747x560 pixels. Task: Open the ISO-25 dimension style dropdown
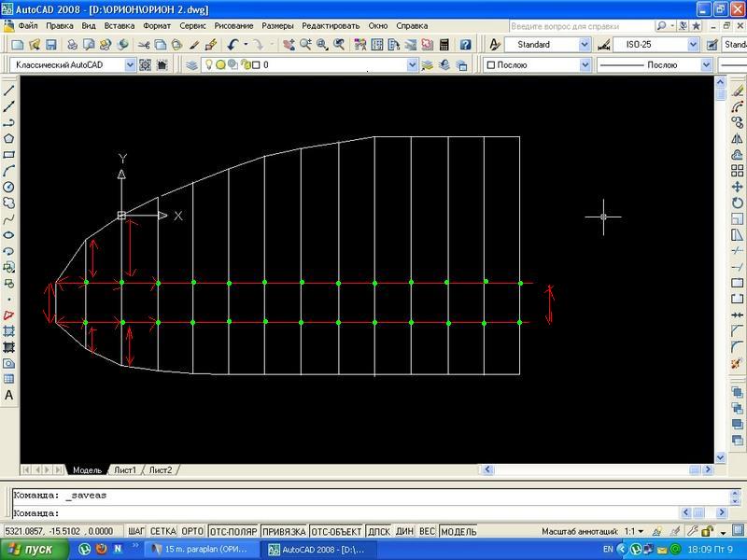[x=693, y=45]
